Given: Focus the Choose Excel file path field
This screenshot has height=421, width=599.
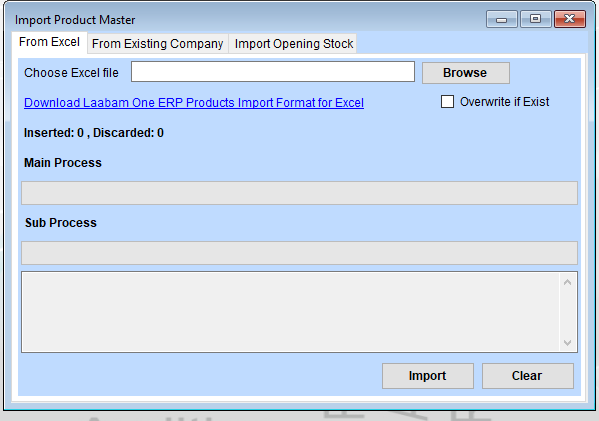Looking at the screenshot, I should pos(273,71).
